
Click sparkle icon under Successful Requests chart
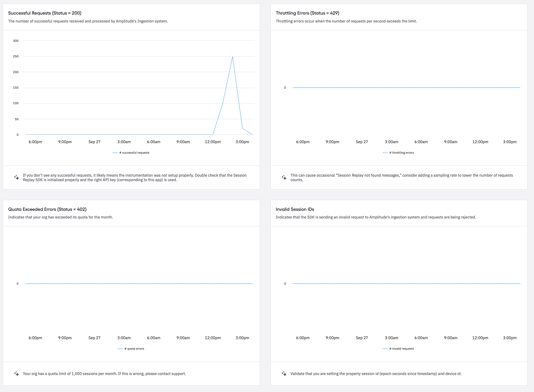(x=17, y=177)
